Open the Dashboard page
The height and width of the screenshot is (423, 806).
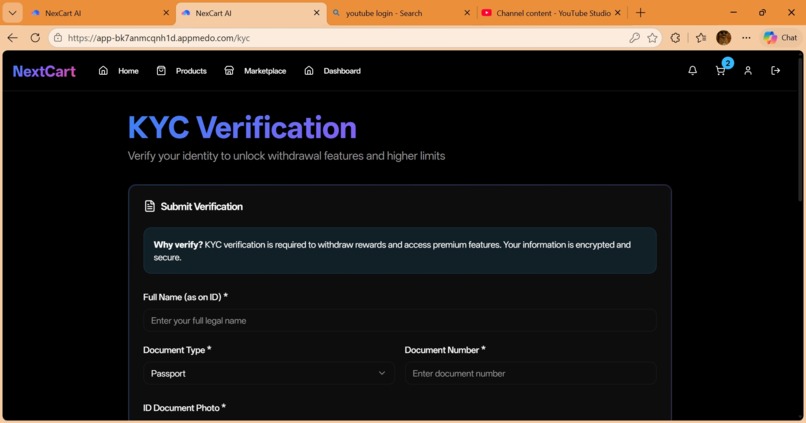point(332,71)
